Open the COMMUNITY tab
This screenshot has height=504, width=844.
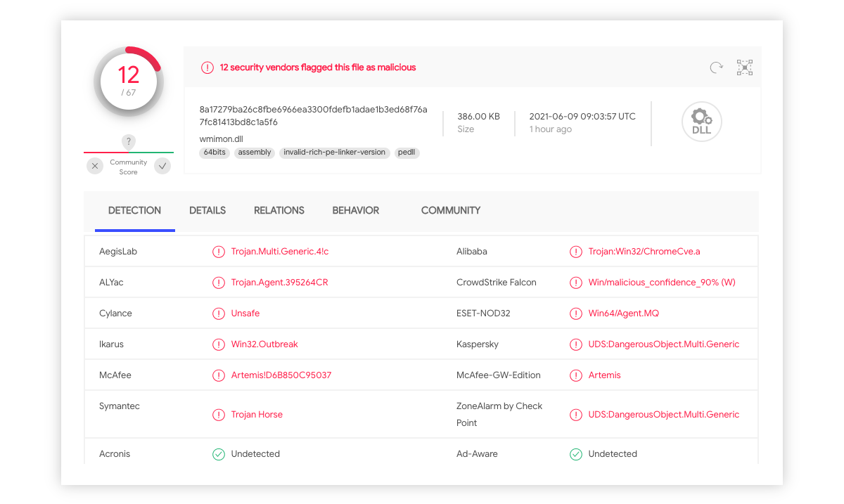click(451, 210)
